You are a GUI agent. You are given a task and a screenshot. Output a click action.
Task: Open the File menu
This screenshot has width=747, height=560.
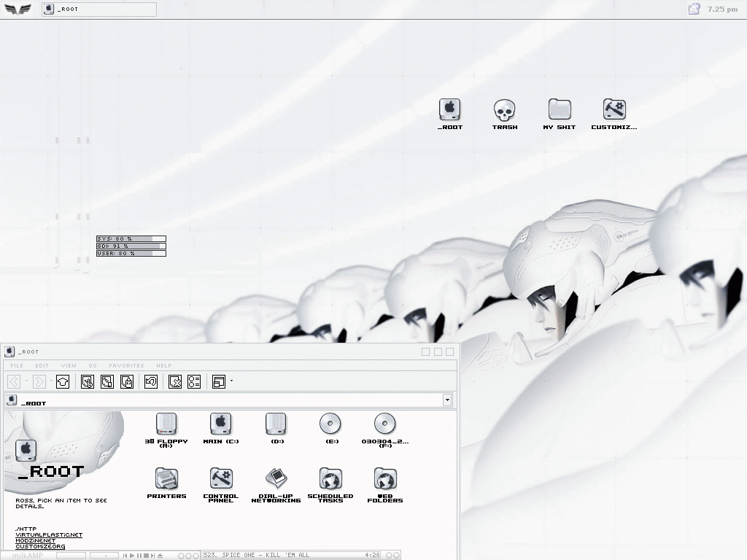coord(17,366)
